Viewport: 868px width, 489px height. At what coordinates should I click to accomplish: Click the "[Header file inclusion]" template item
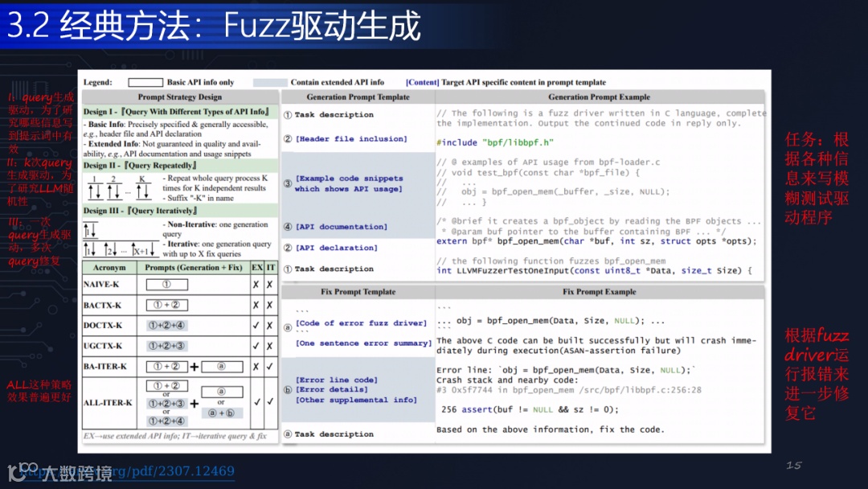point(351,139)
